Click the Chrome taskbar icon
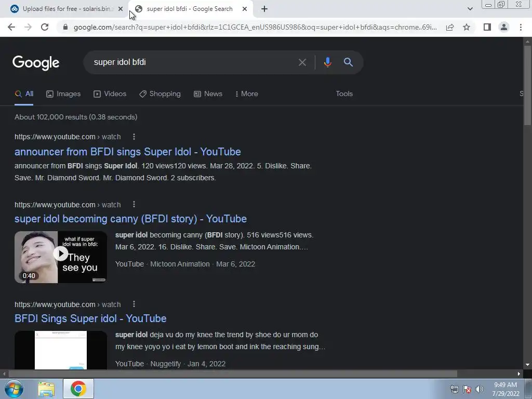 [x=78, y=389]
